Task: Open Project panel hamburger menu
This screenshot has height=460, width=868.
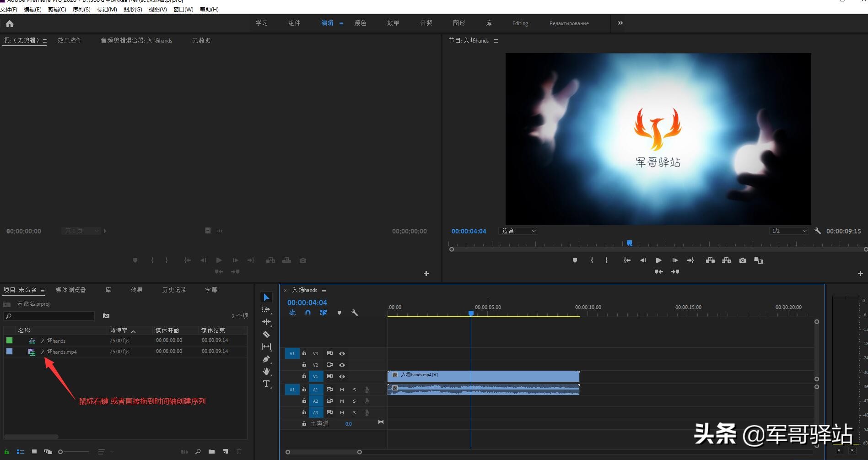Action: click(x=43, y=290)
